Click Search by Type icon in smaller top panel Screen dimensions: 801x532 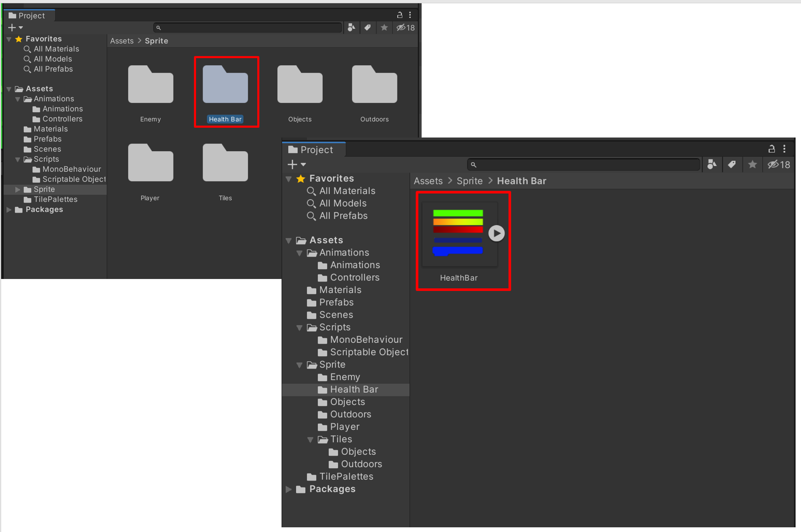(x=351, y=27)
